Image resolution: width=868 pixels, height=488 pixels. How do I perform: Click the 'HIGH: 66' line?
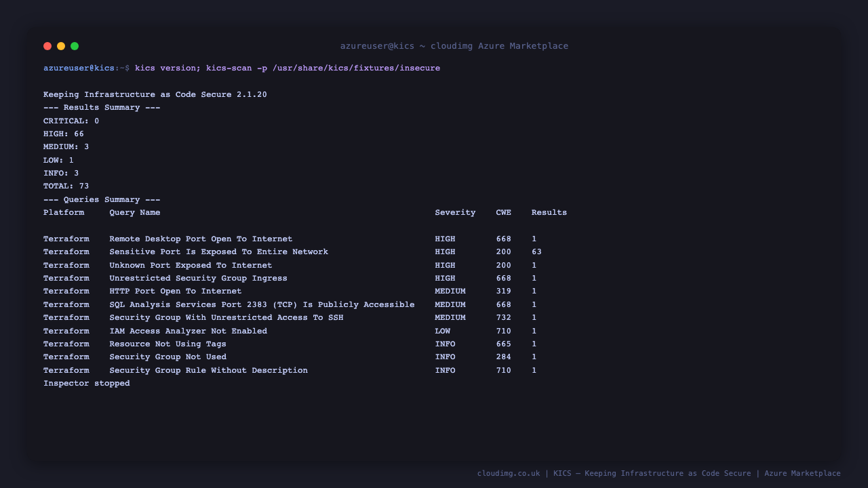[64, 134]
